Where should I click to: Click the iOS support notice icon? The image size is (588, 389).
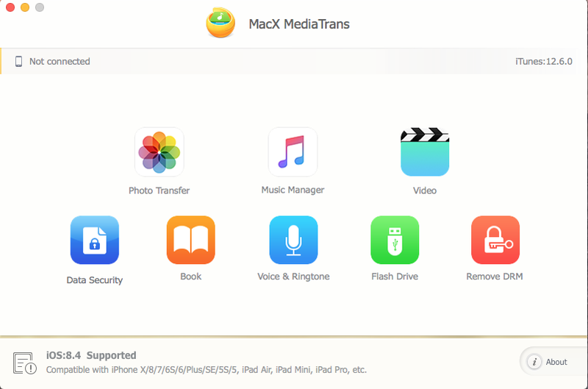tap(25, 363)
